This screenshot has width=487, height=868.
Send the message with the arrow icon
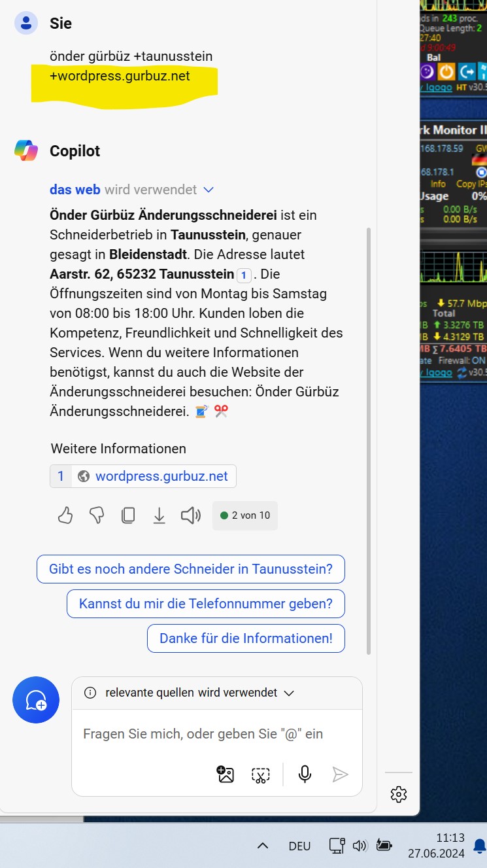[x=340, y=774]
